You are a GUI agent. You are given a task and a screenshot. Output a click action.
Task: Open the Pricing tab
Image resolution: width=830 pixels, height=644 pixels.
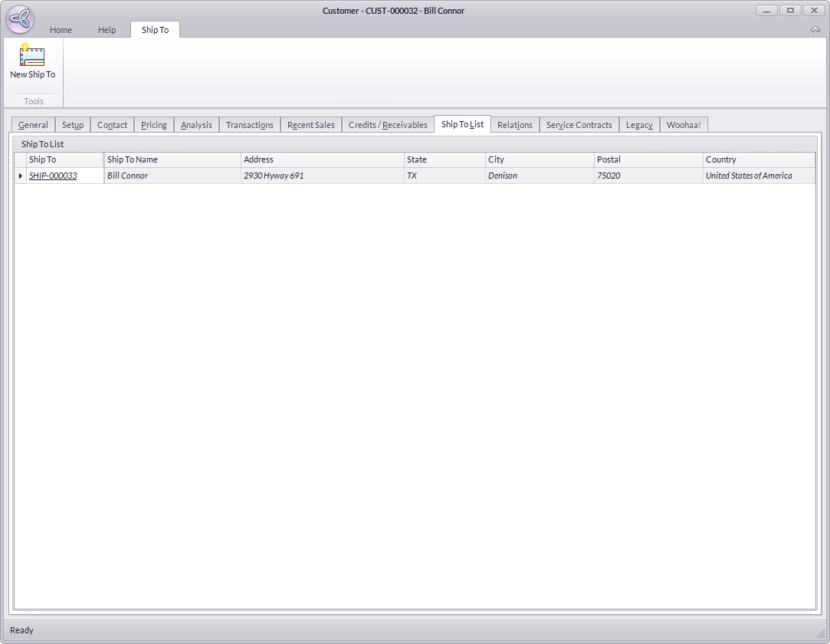coord(154,125)
